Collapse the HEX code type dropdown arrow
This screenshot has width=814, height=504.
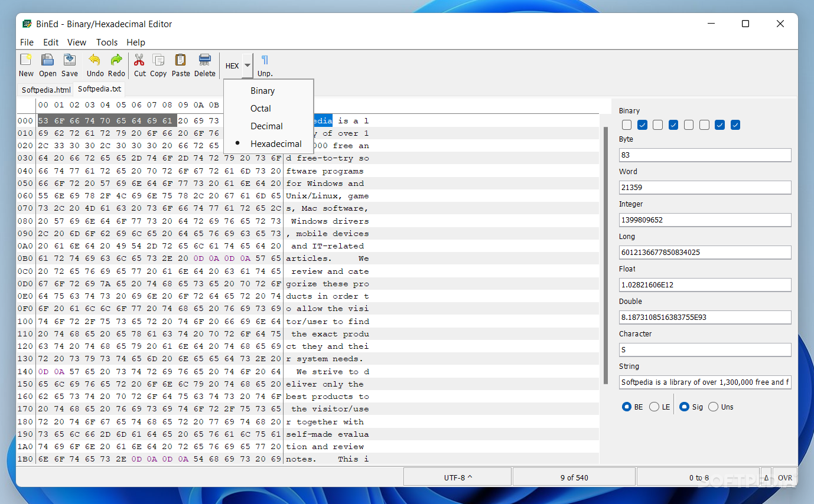click(x=248, y=66)
